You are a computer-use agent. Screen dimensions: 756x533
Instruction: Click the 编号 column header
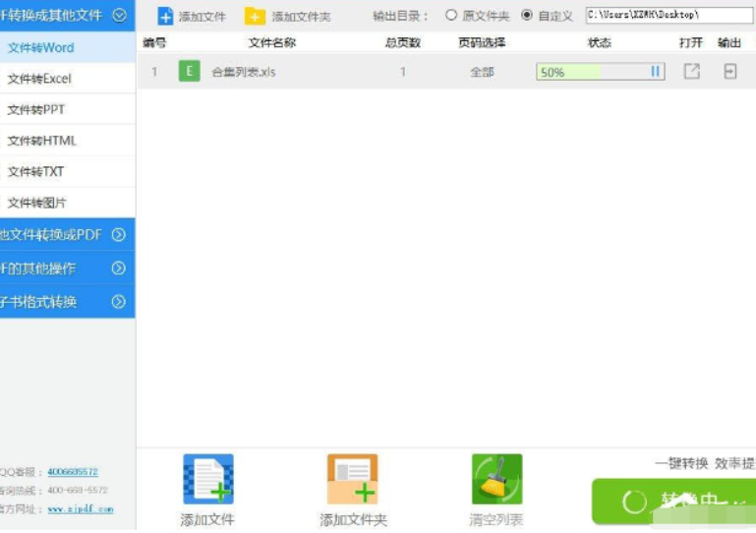pyautogui.click(x=154, y=43)
